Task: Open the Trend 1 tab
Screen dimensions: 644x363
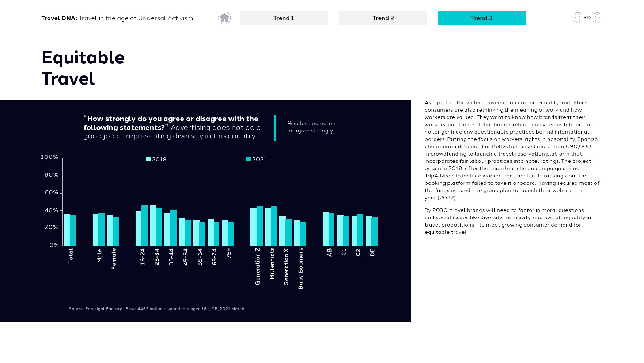Action: [284, 18]
